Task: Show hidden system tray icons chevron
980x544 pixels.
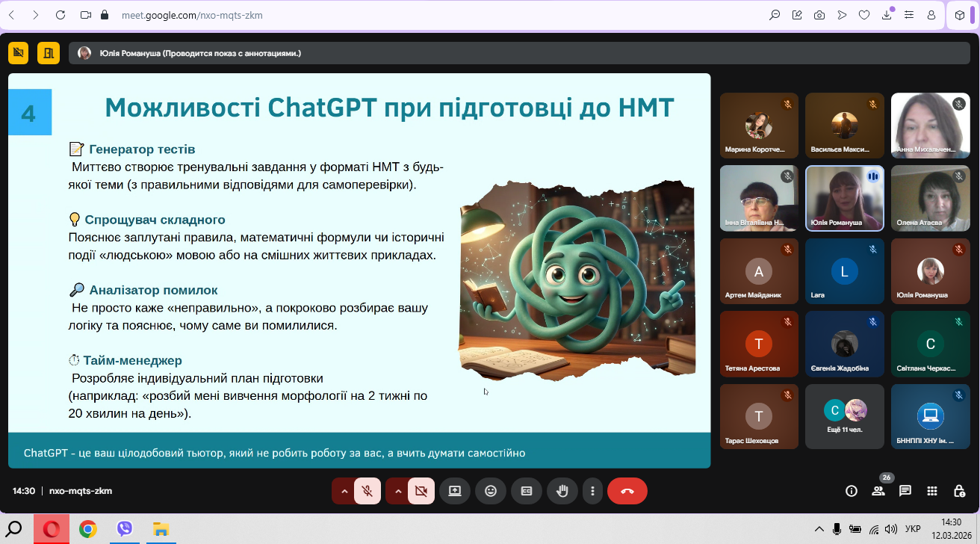Action: click(x=819, y=529)
